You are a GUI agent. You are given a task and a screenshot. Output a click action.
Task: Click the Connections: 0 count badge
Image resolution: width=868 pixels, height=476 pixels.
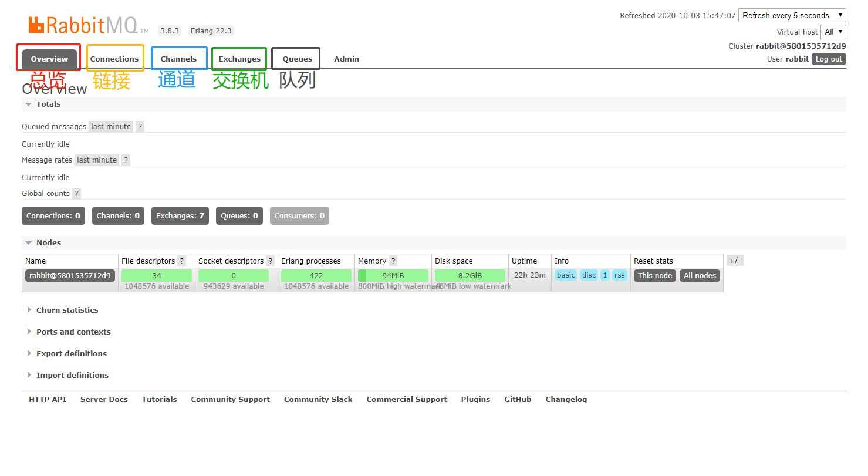53,216
